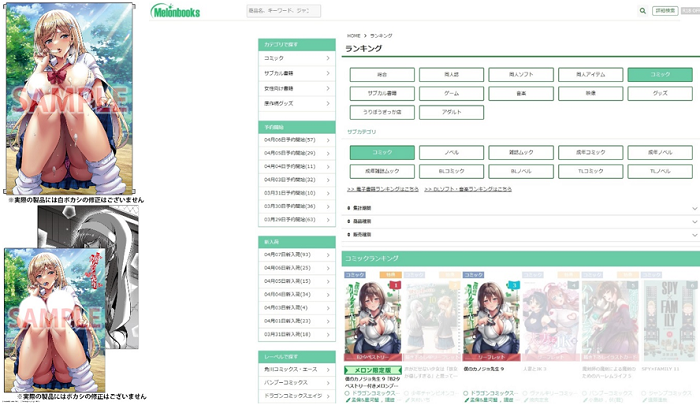Select 同人誌 ranking tab
This screenshot has height=405, width=700.
[x=451, y=75]
